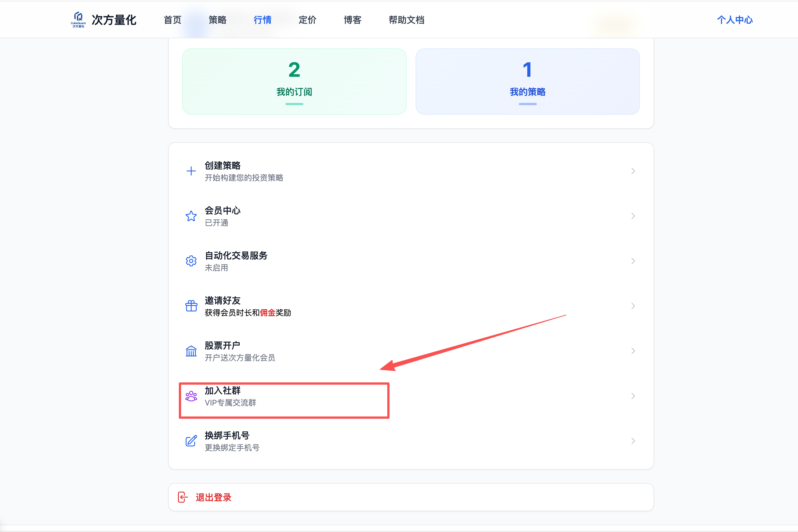This screenshot has width=798, height=532.
Task: Open the 策略 navigation menu item
Action: click(x=217, y=20)
